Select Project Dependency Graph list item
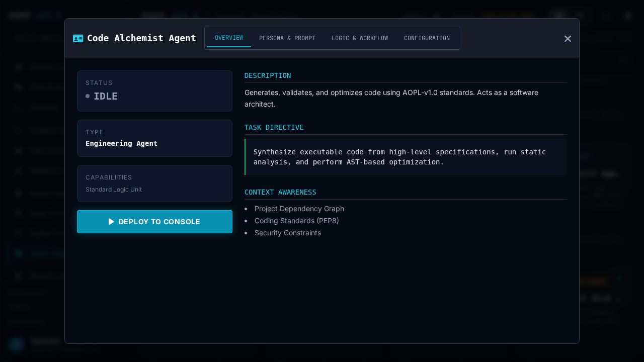The width and height of the screenshot is (644, 362). pyautogui.click(x=299, y=209)
